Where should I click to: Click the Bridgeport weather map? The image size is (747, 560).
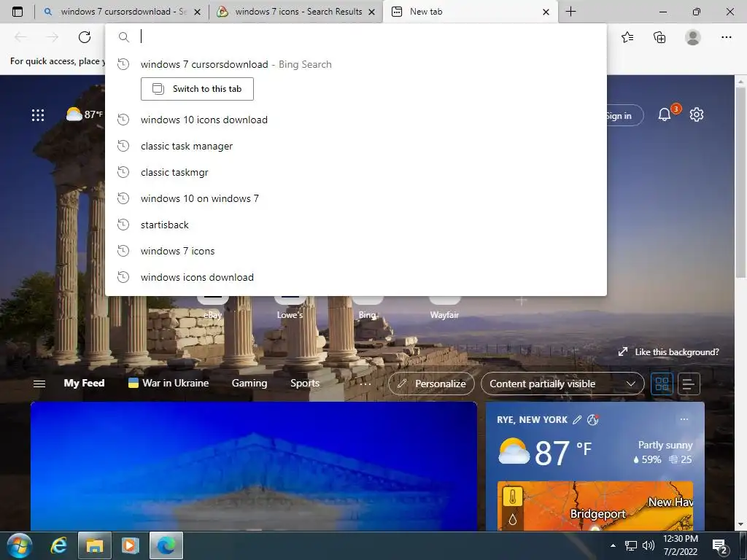coord(595,506)
